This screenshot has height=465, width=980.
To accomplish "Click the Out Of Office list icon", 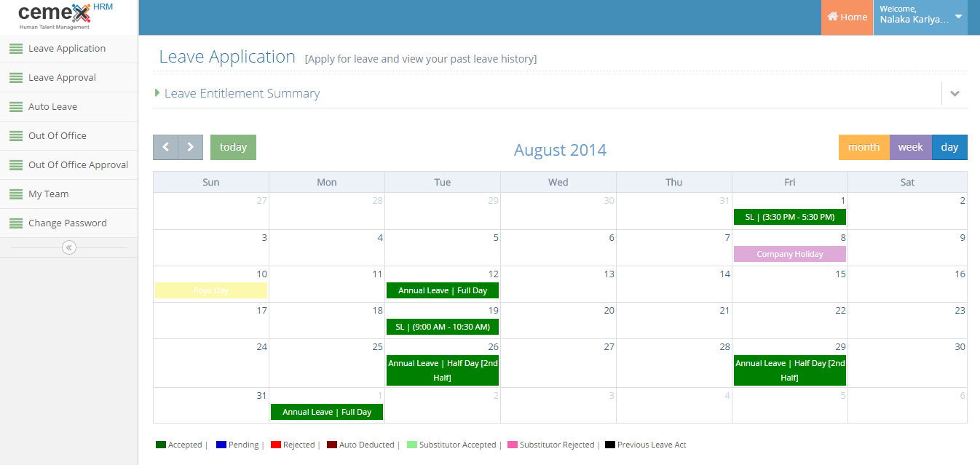I will click(x=15, y=136).
